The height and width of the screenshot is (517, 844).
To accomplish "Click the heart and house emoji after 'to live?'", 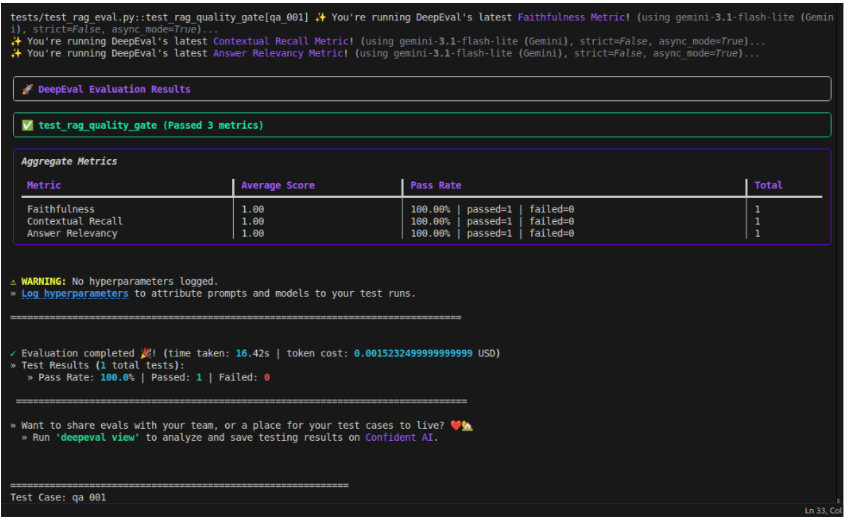I will (461, 425).
